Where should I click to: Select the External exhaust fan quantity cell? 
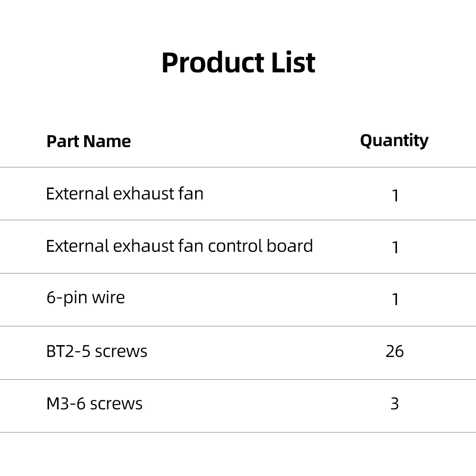[x=395, y=195]
